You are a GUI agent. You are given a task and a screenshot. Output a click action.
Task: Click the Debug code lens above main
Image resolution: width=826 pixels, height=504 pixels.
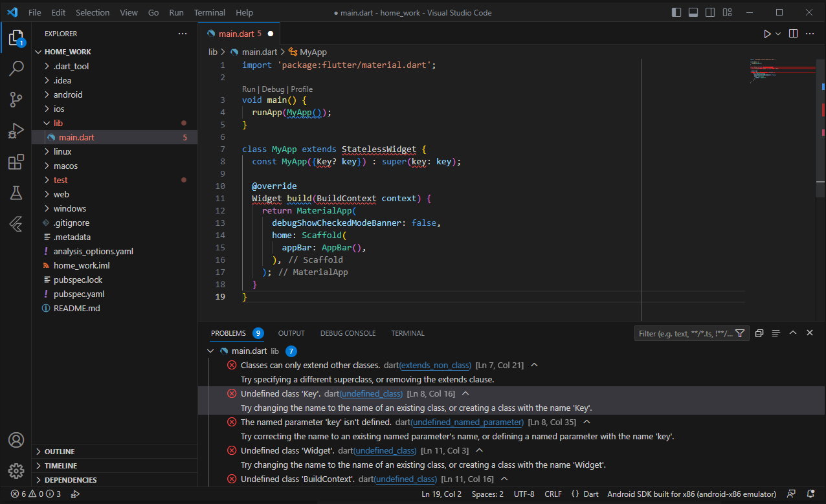(273, 89)
